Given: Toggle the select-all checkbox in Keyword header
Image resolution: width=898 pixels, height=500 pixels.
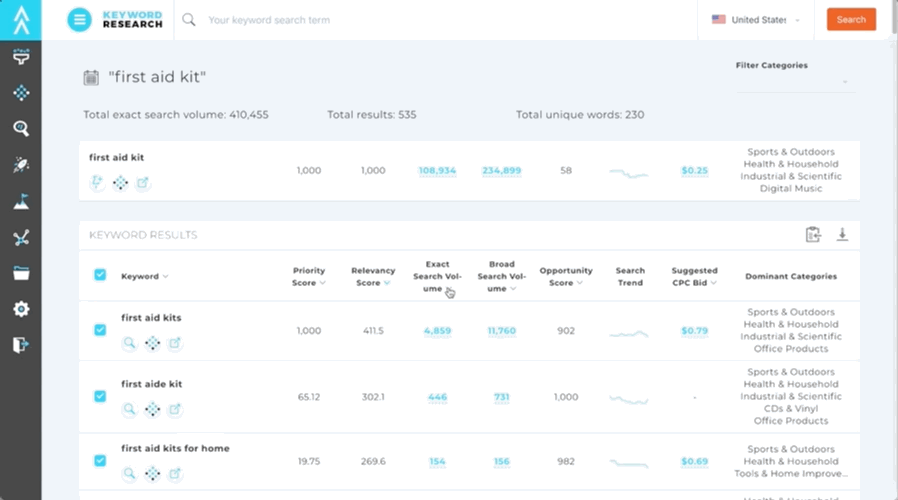Looking at the screenshot, I should click(100, 275).
